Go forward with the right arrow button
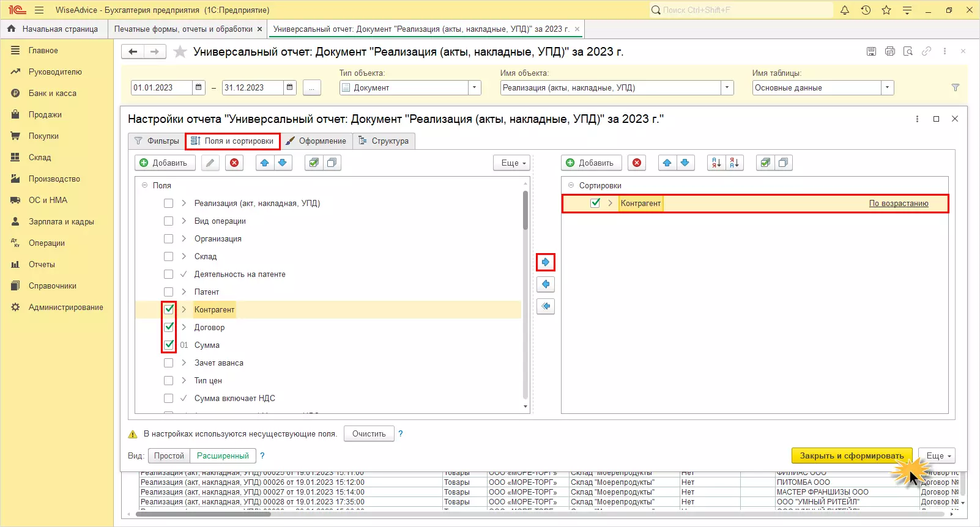This screenshot has width=980, height=527. 155,52
